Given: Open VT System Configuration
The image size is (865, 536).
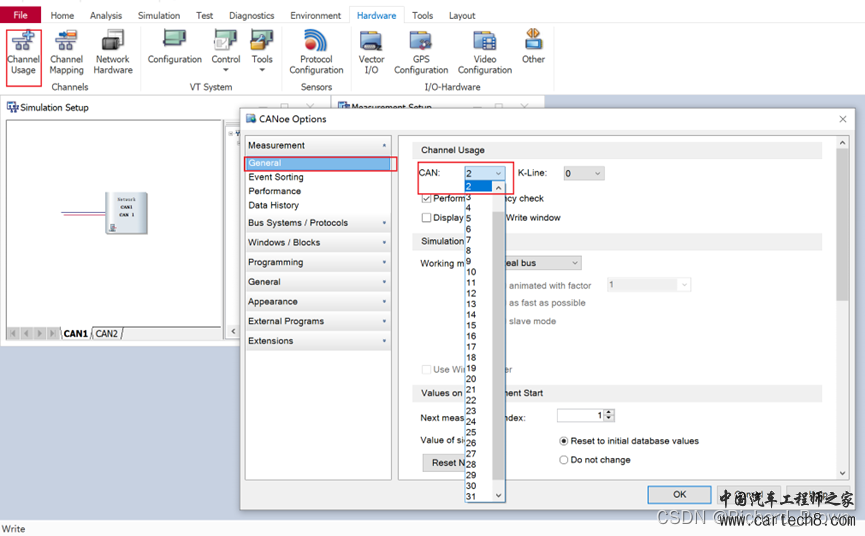Looking at the screenshot, I should [175, 46].
